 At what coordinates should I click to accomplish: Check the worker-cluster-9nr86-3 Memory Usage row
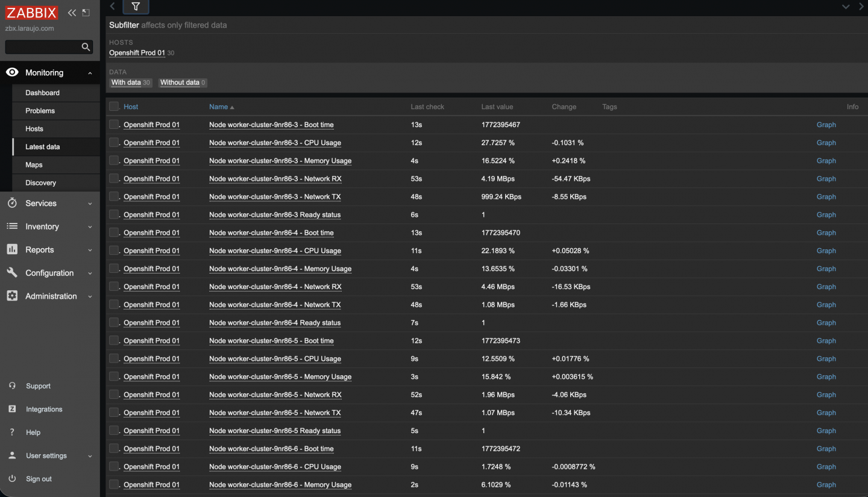114,161
